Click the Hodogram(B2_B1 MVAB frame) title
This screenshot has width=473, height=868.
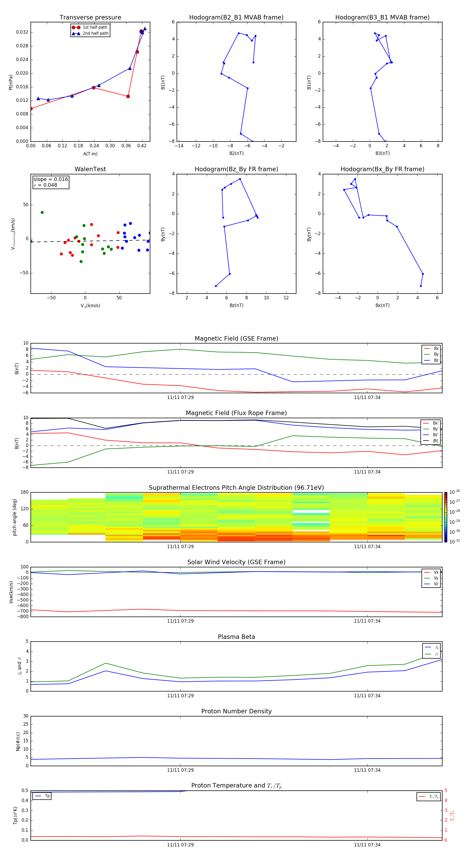coord(236,18)
